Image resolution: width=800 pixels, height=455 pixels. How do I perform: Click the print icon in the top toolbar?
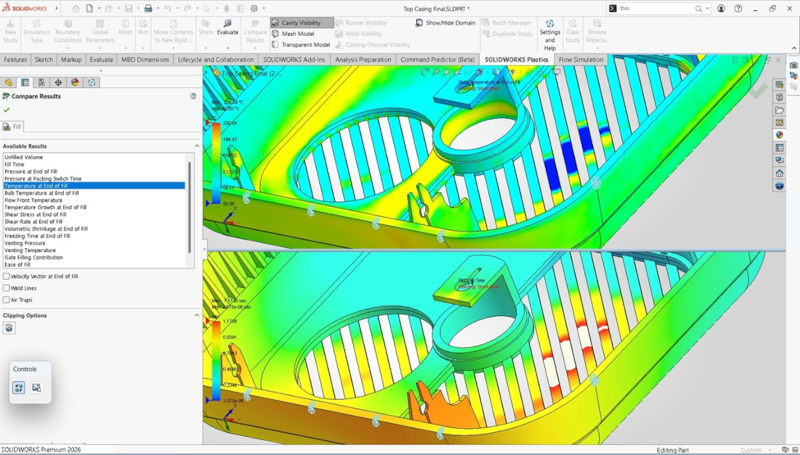point(146,8)
